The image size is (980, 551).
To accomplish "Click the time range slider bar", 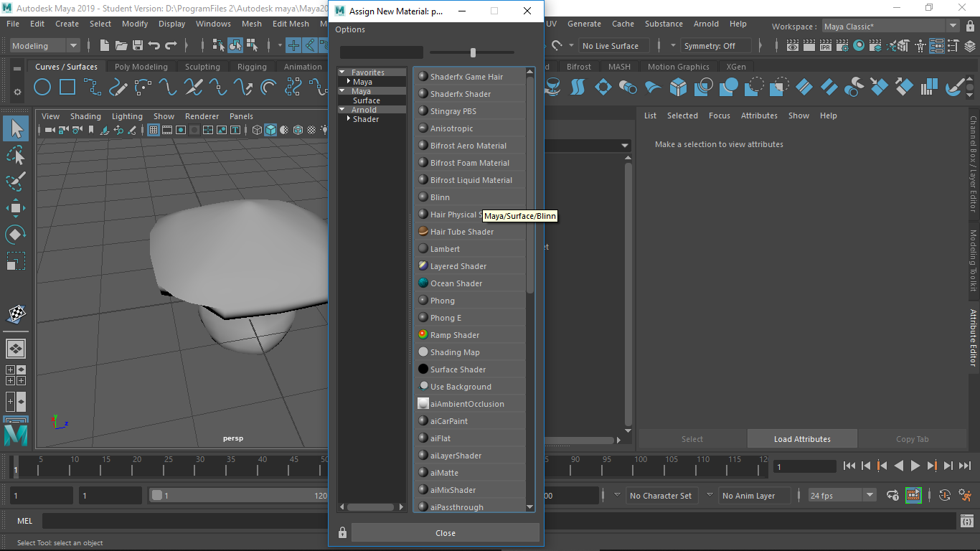I will (x=238, y=495).
